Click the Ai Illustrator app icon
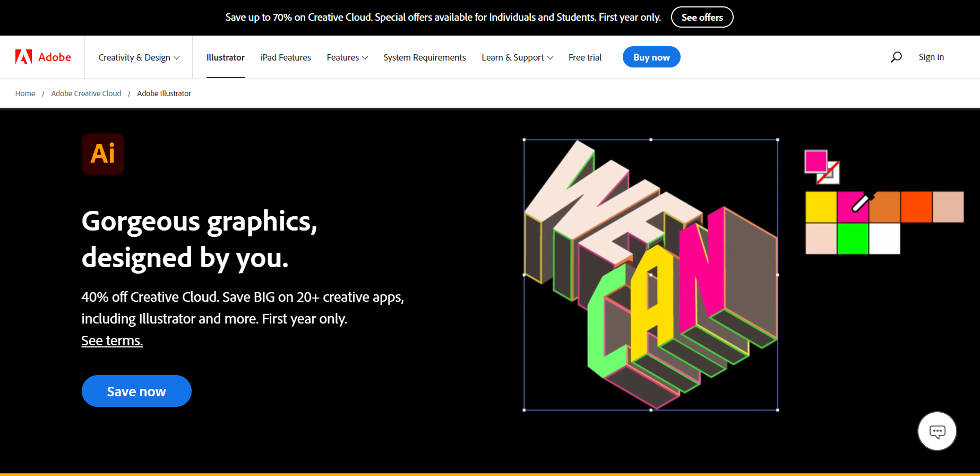Screen dimensions: 980x476 pos(103,154)
